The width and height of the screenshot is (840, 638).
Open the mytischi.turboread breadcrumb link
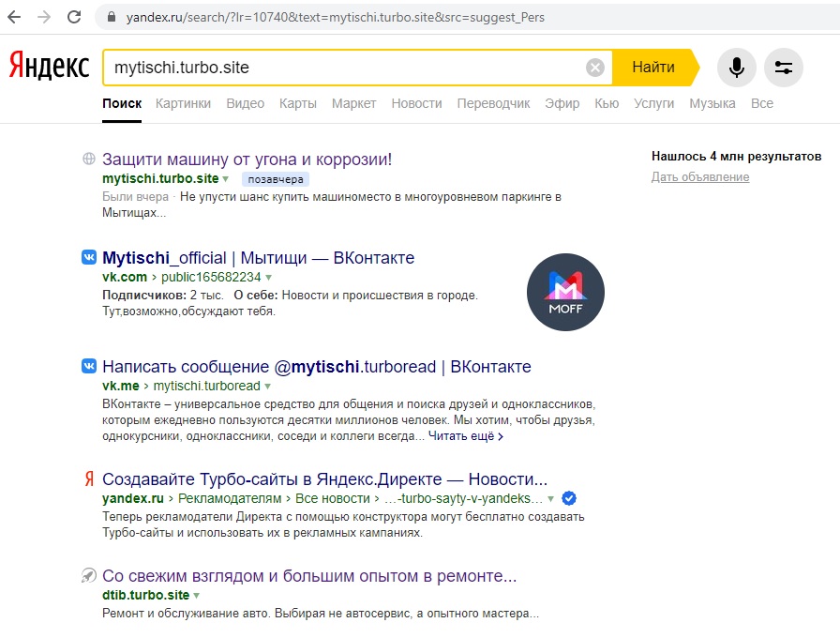(x=207, y=386)
